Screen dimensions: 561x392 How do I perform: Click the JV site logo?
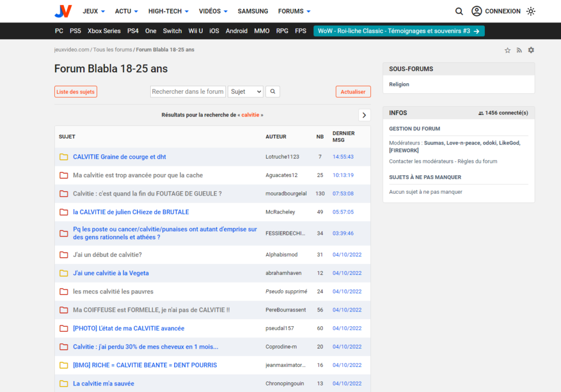63,11
